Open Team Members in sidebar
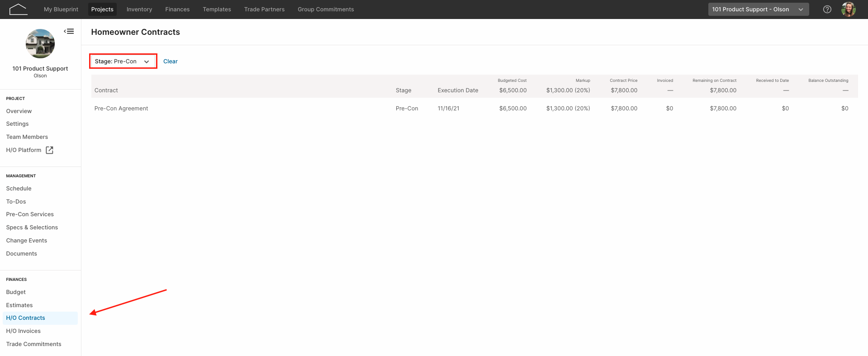Viewport: 868px width, 356px height. [27, 137]
